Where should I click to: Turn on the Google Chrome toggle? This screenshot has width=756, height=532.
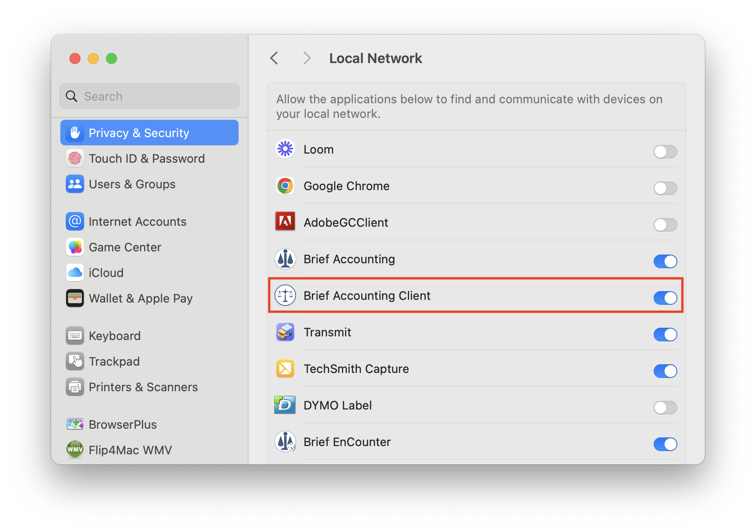point(665,188)
